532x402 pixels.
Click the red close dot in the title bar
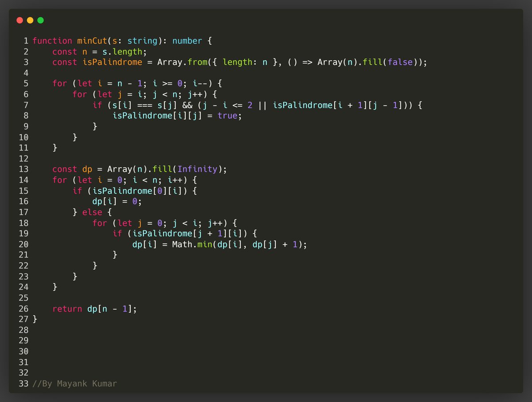[20, 20]
